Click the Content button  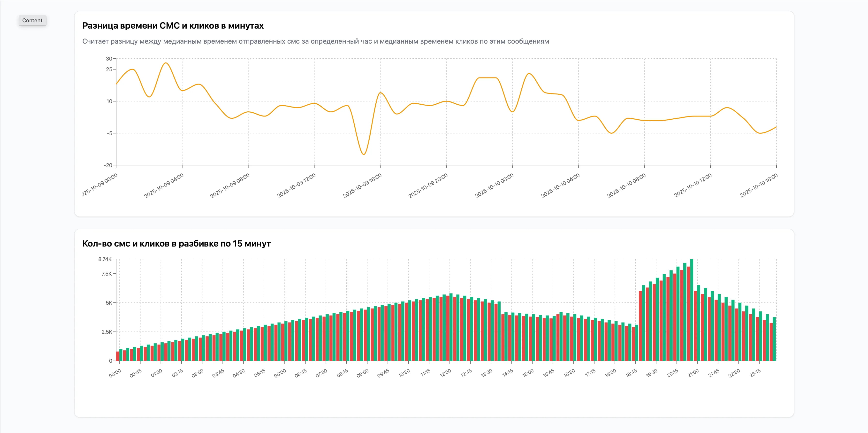tap(32, 21)
